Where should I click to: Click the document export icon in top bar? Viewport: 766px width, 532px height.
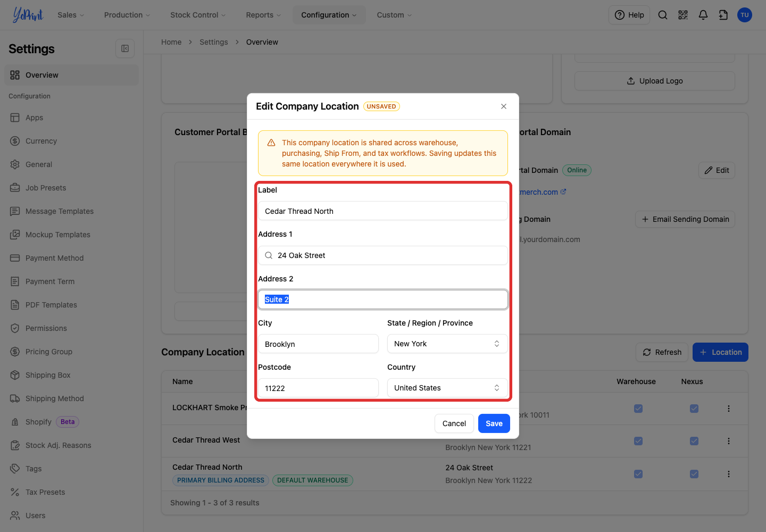tap(723, 15)
